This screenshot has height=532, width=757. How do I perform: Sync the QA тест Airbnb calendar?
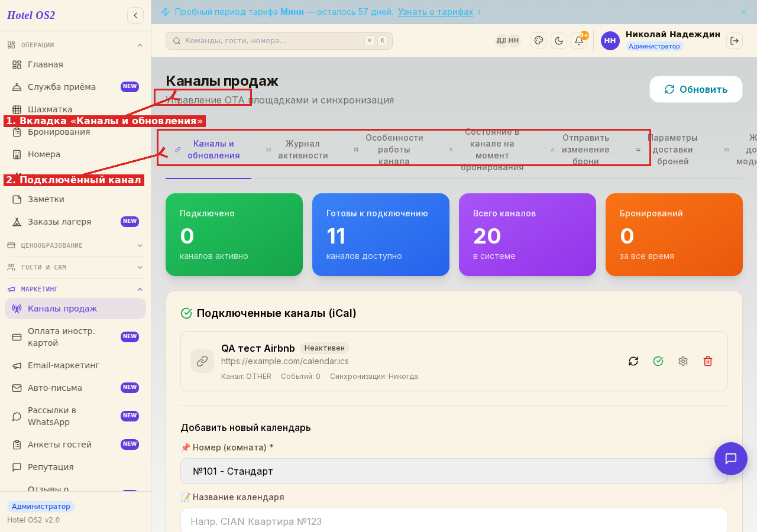tap(633, 361)
